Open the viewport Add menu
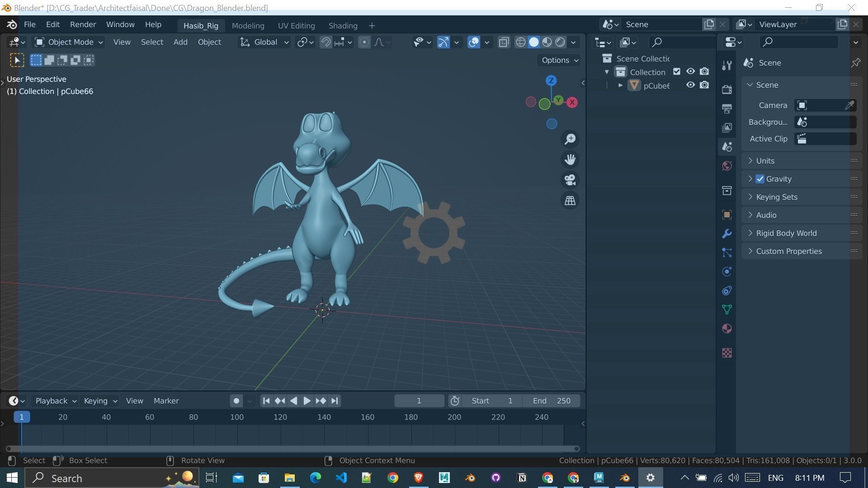This screenshot has height=488, width=868. tap(180, 42)
